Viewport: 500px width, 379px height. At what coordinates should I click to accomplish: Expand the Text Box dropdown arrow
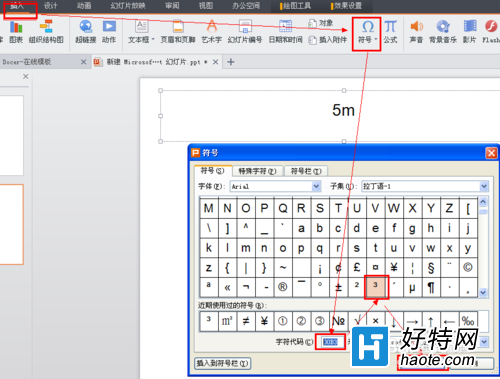(153, 40)
